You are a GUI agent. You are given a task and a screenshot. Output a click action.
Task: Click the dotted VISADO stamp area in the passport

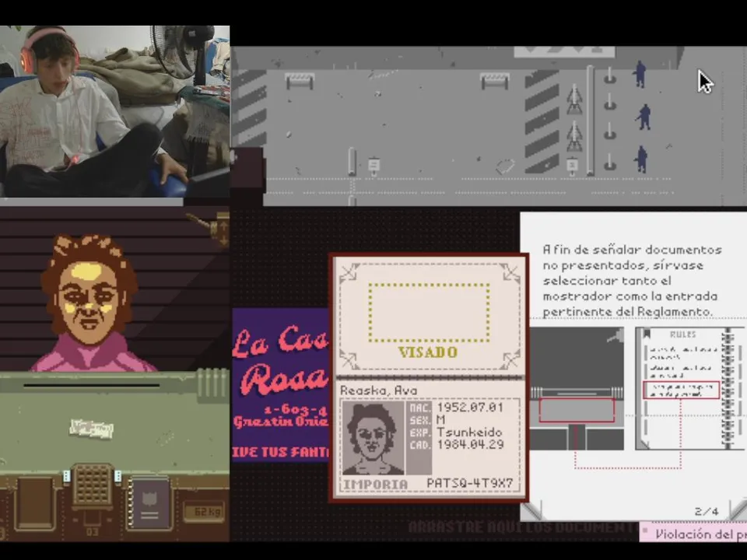[429, 313]
